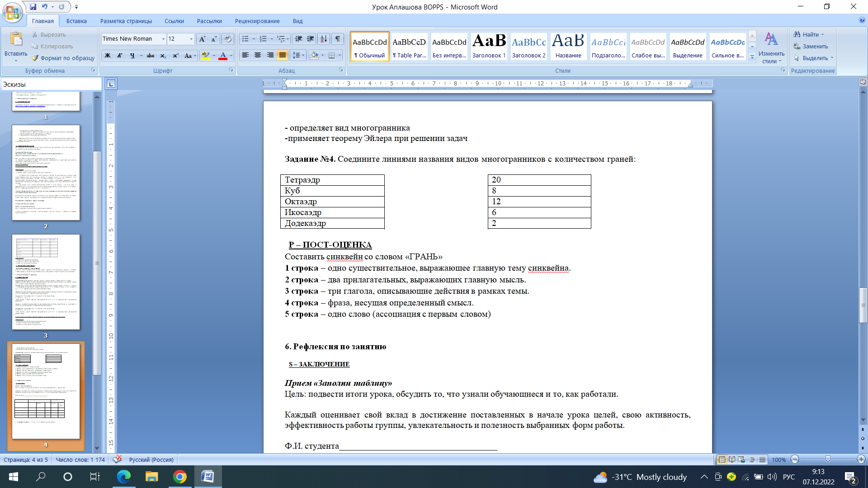The height and width of the screenshot is (488, 868).
Task: Toggle show paragraph marks (¶)
Action: point(337,39)
